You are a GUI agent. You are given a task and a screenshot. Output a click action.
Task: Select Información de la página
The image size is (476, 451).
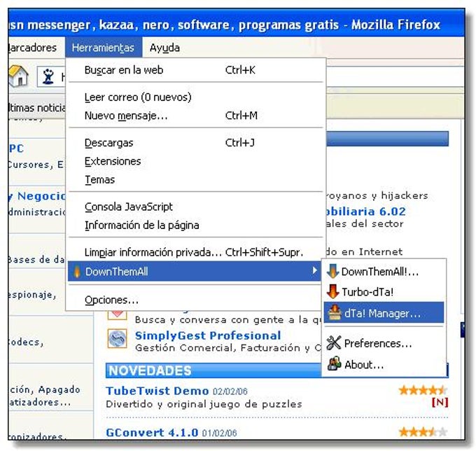[x=196, y=225]
